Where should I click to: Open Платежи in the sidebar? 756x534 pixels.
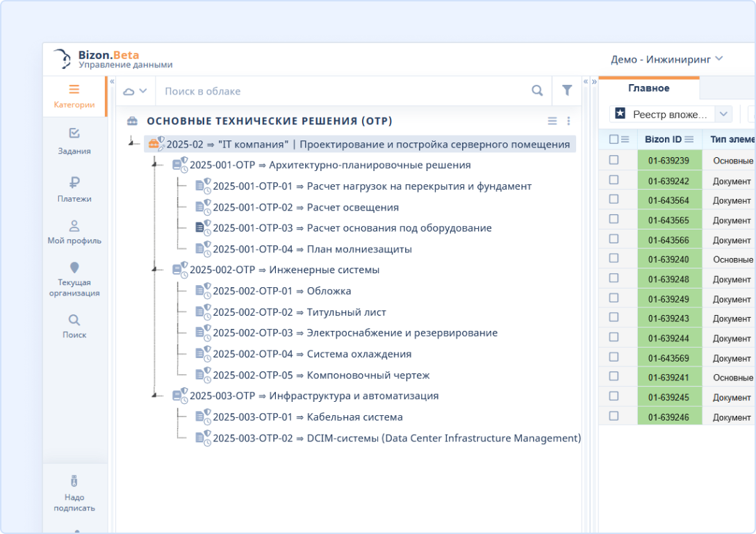point(74,189)
